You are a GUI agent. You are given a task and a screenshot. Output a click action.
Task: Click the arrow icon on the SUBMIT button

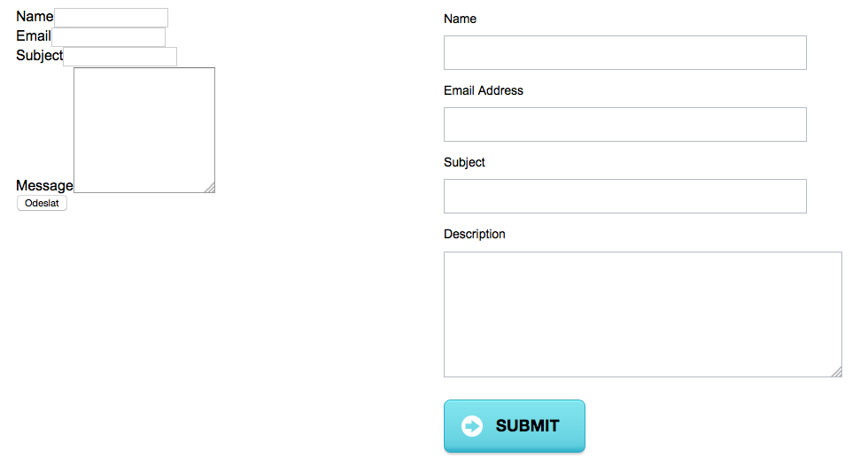coord(472,426)
